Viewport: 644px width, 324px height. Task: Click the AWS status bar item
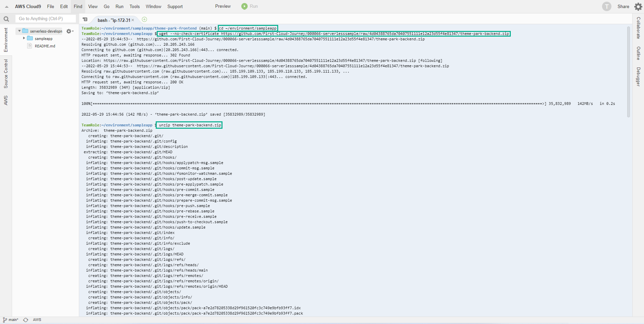coord(37,320)
